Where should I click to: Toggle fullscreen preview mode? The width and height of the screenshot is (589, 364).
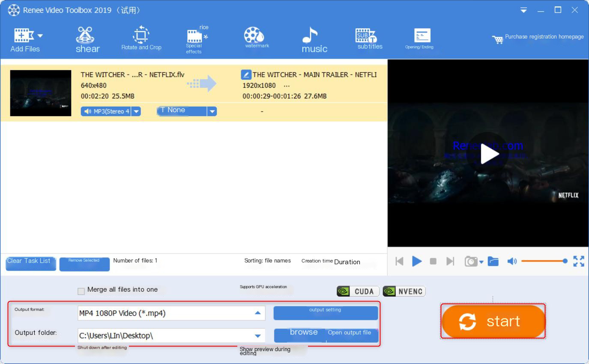(x=578, y=261)
